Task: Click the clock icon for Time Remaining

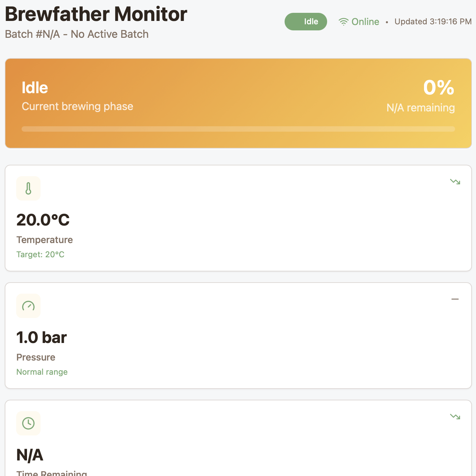Action: pyautogui.click(x=28, y=423)
